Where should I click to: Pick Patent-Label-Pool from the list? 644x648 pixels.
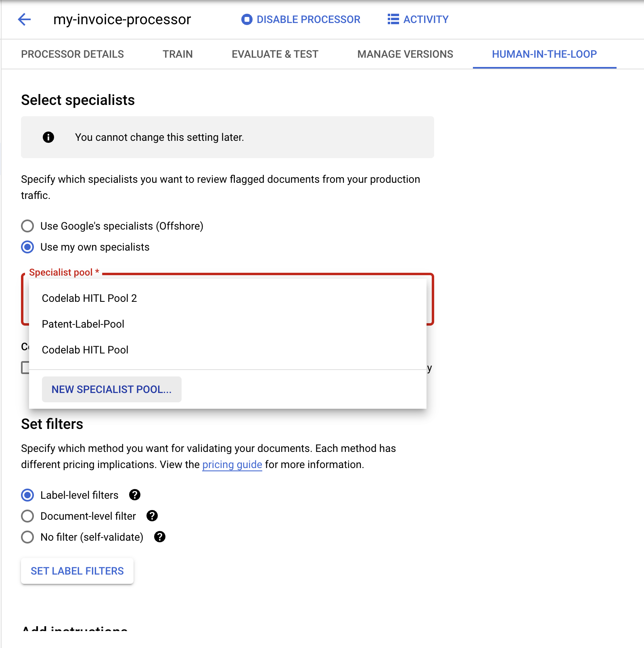[83, 324]
